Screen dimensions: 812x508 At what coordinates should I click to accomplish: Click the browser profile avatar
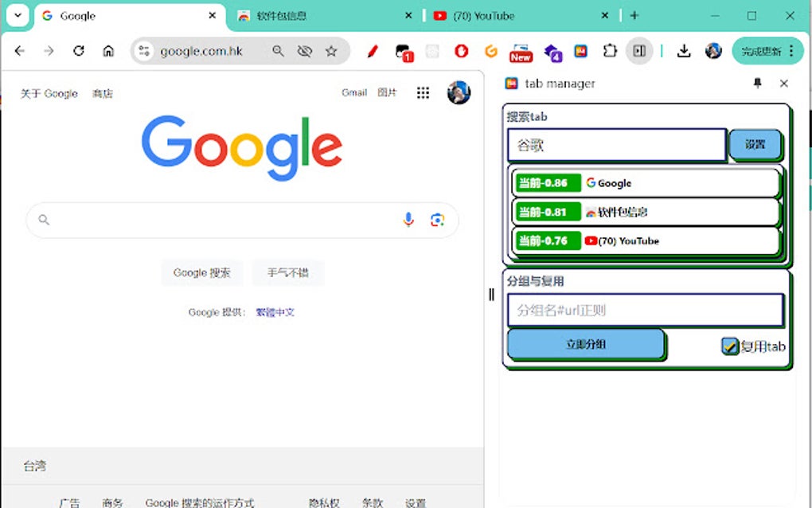pyautogui.click(x=712, y=50)
